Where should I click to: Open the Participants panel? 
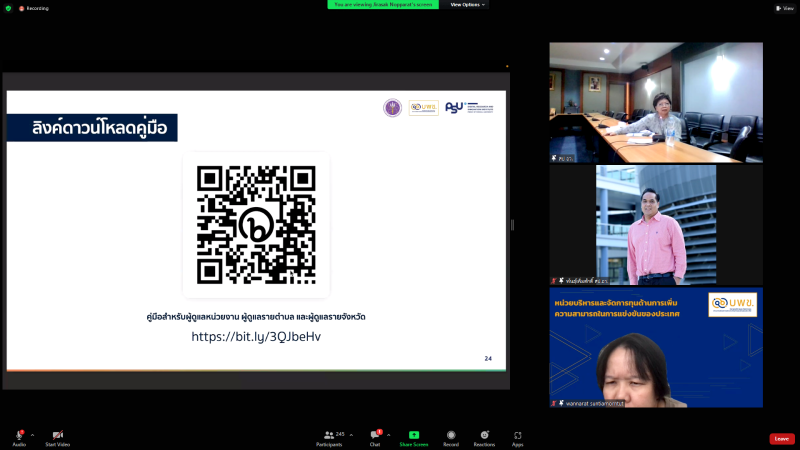coord(329,437)
